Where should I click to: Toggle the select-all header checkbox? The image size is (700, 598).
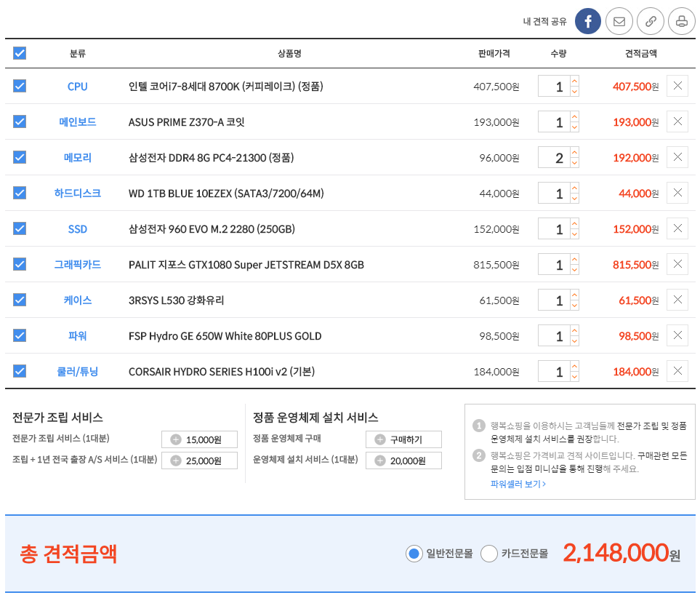pyautogui.click(x=20, y=53)
